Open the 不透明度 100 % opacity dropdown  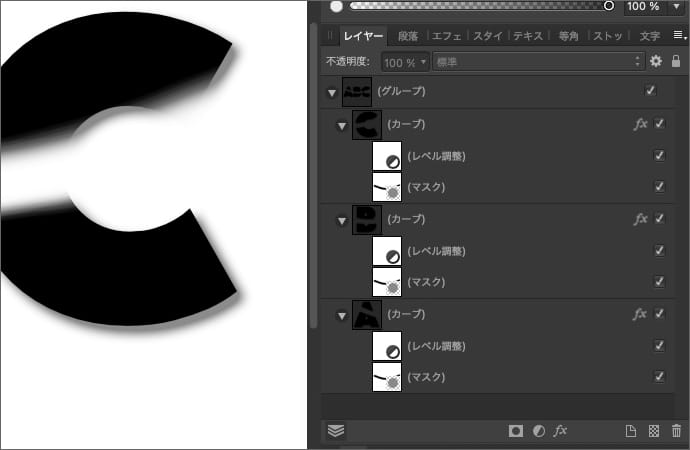tap(405, 61)
